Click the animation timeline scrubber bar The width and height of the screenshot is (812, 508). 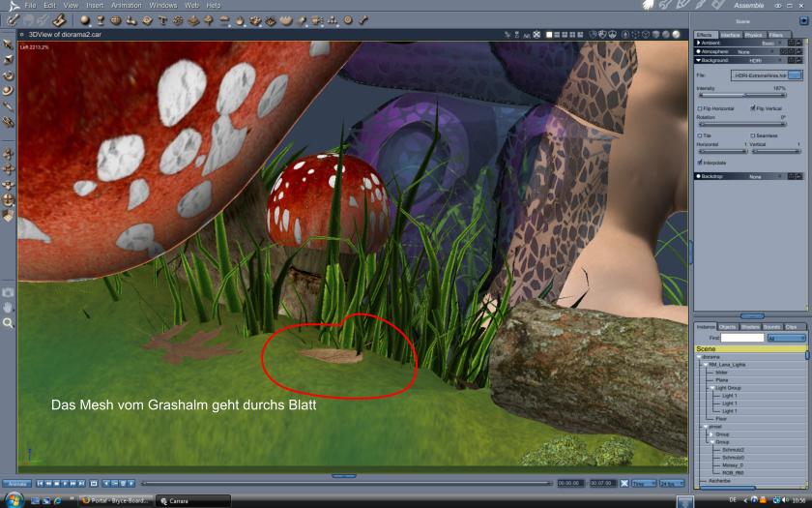[x=346, y=483]
